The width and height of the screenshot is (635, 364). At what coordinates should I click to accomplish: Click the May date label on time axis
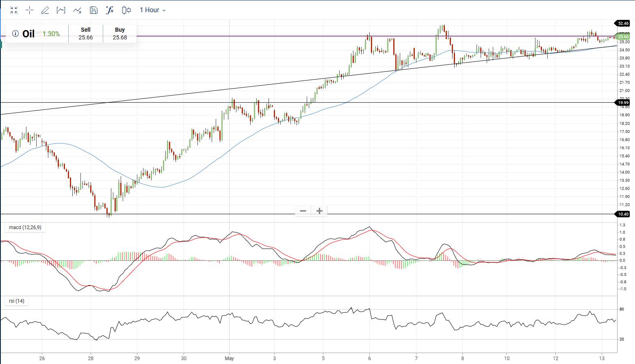click(229, 358)
